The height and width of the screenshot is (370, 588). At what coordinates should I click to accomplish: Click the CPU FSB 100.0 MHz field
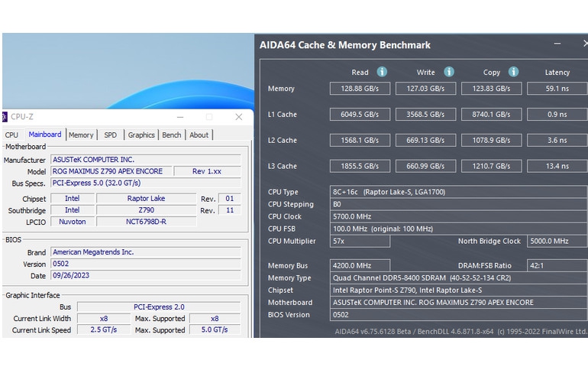[459, 229]
